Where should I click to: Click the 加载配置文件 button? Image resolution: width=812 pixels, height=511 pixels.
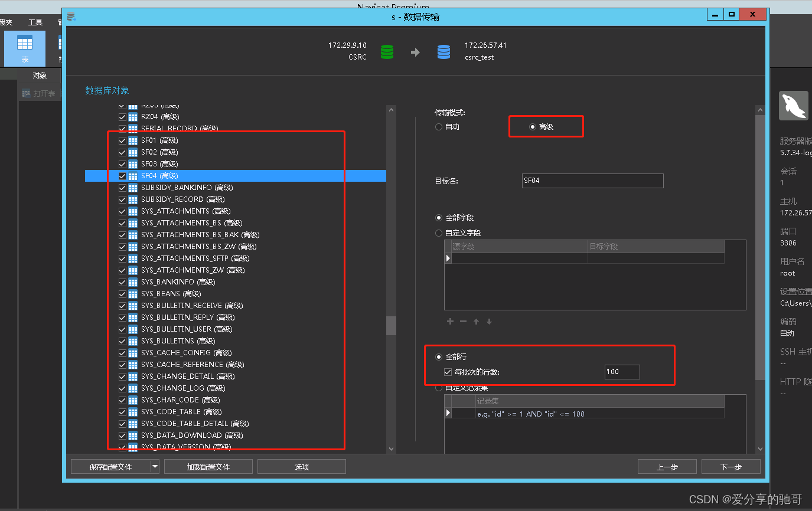coord(208,467)
